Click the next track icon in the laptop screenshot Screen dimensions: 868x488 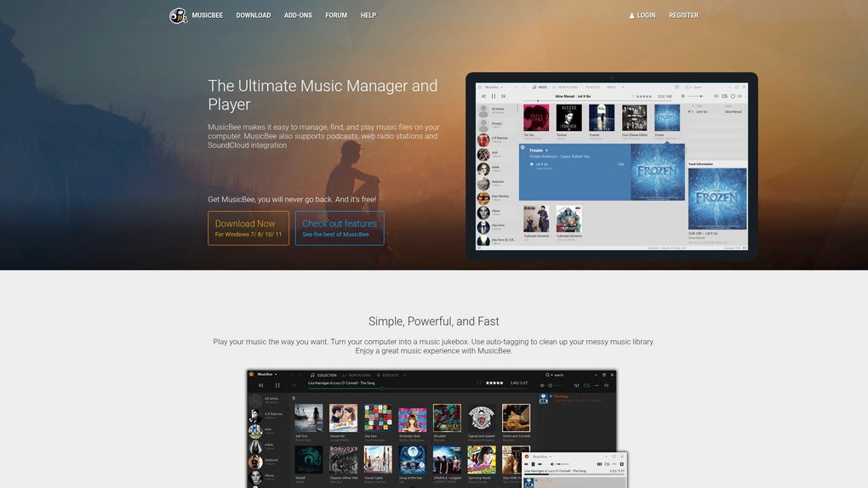[503, 96]
